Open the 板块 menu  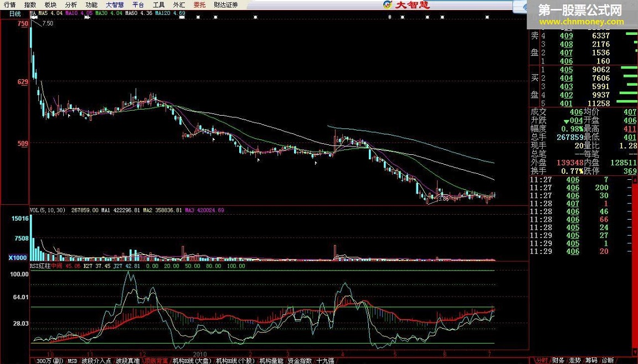50,5
